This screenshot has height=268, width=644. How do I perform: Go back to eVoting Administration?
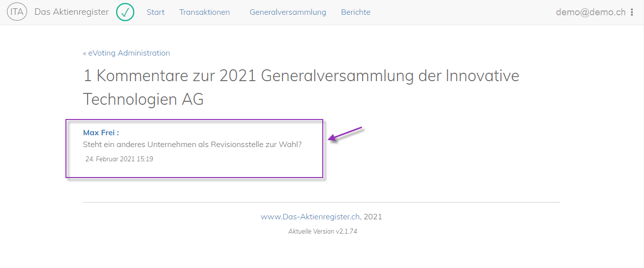pyautogui.click(x=126, y=53)
